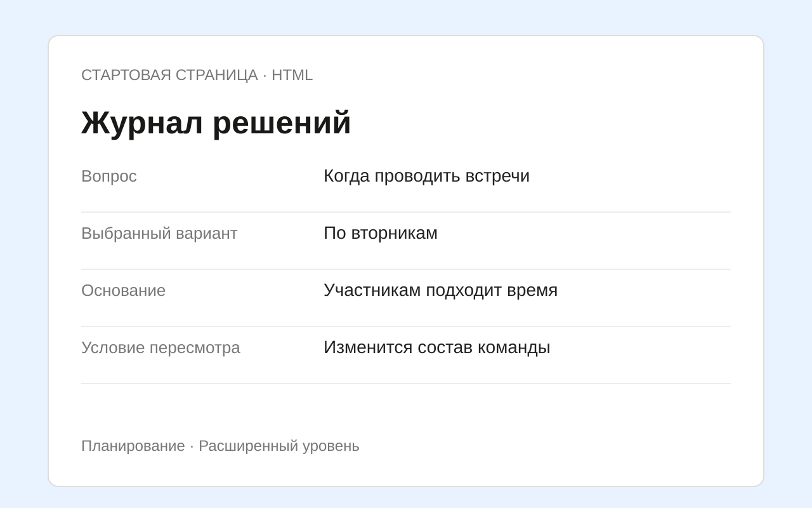Click the footer text 'Планирование · Расширенный уровень'
Viewport: 812px width, 508px height.
pyautogui.click(x=220, y=446)
